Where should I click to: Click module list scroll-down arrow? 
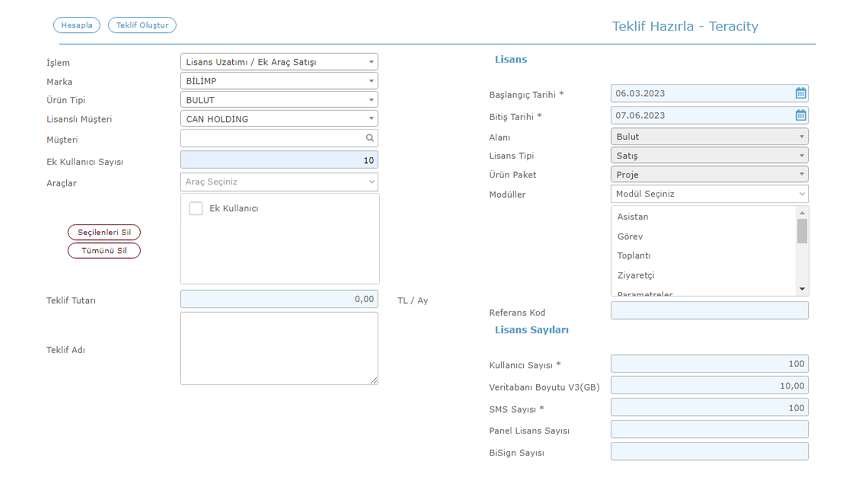click(802, 289)
